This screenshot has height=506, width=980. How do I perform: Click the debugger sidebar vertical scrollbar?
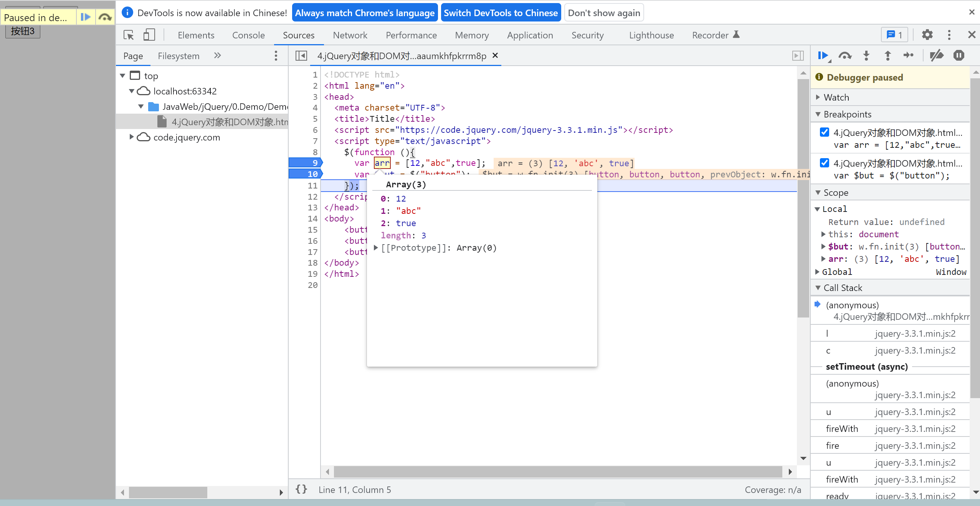975,238
